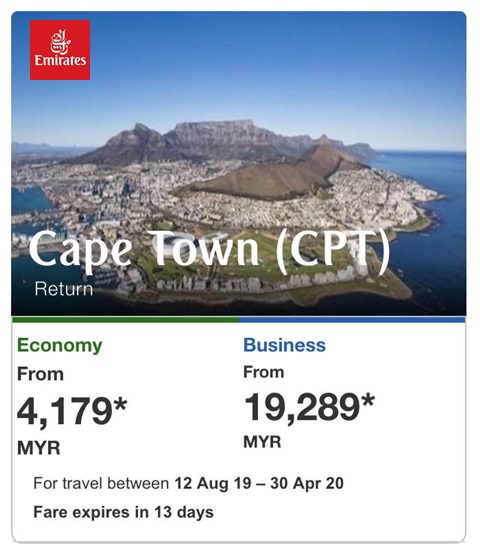480x549 pixels.
Task: Click the 4,179 Economy price
Action: point(65,411)
